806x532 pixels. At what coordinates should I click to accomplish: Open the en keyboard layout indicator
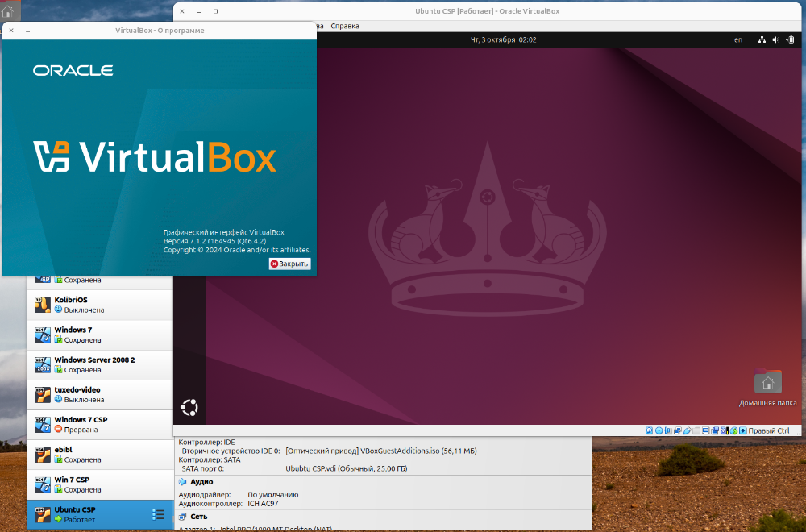point(738,39)
